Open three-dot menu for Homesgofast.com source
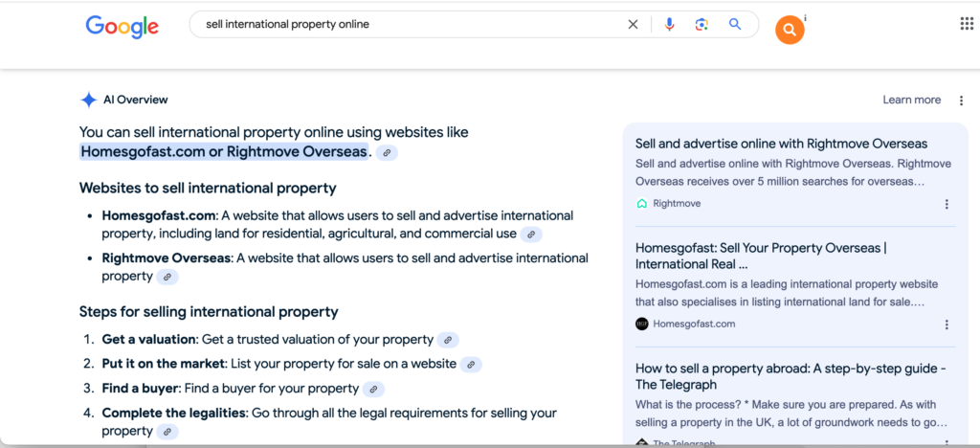980x448 pixels. (947, 325)
